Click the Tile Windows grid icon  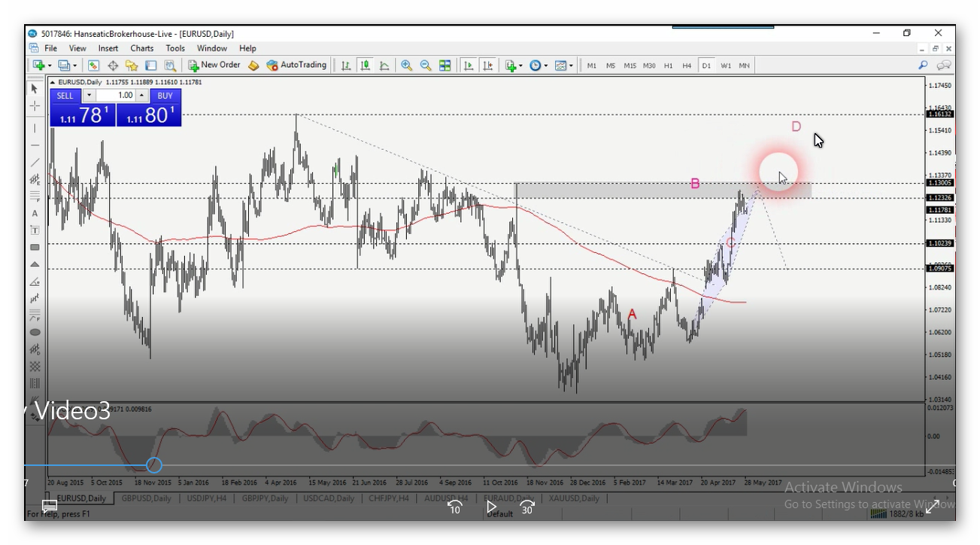coord(445,65)
